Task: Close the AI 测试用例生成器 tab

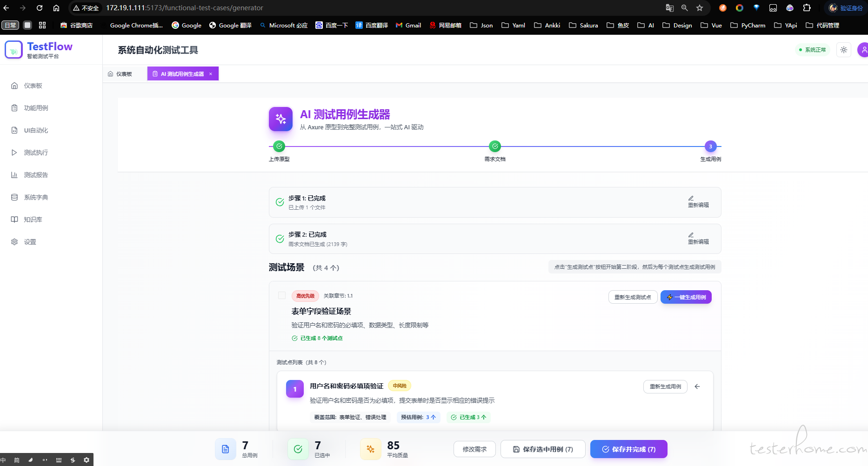Action: tap(211, 74)
